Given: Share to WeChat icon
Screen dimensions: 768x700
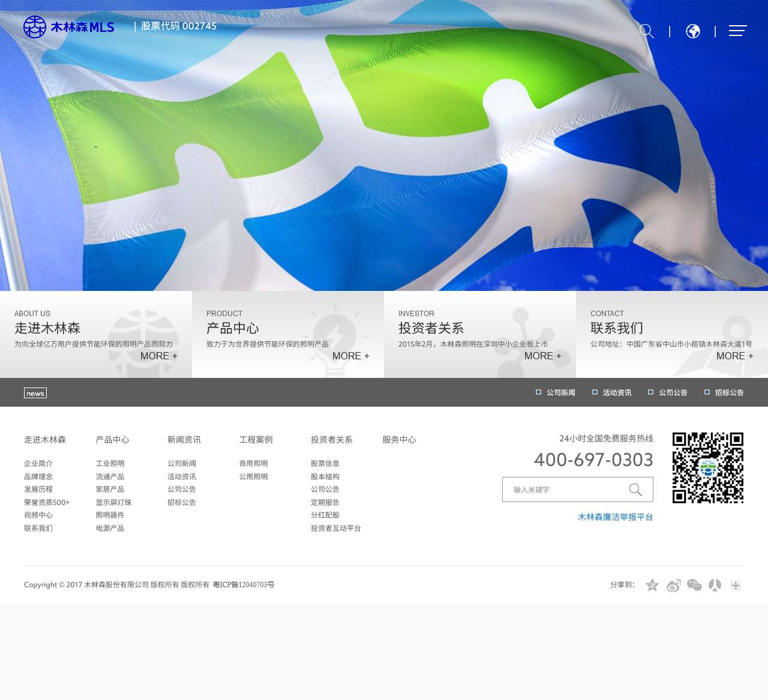Looking at the screenshot, I should click(694, 585).
